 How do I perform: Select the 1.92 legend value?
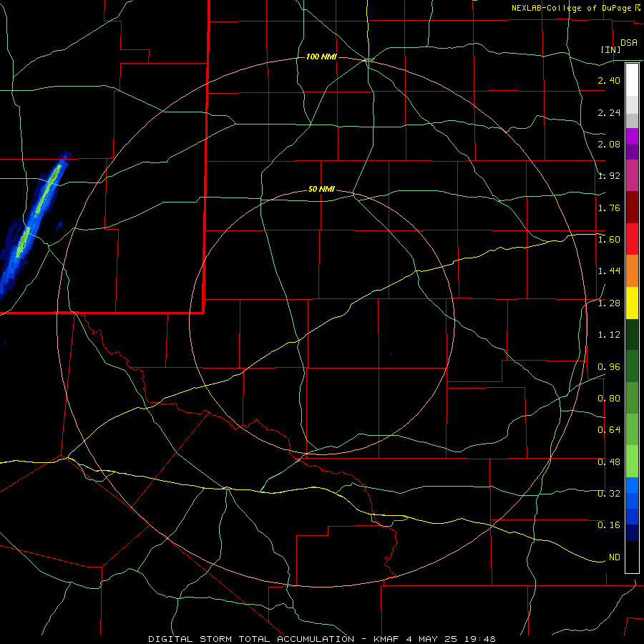(609, 176)
